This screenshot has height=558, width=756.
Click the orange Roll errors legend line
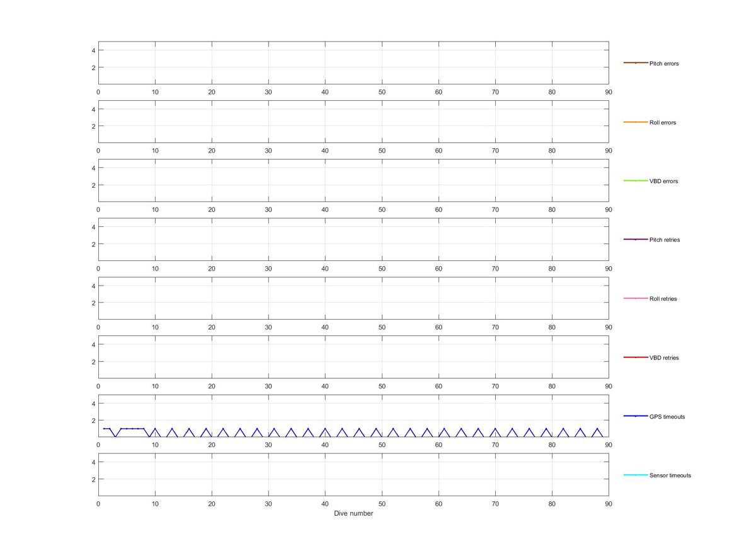636,122
